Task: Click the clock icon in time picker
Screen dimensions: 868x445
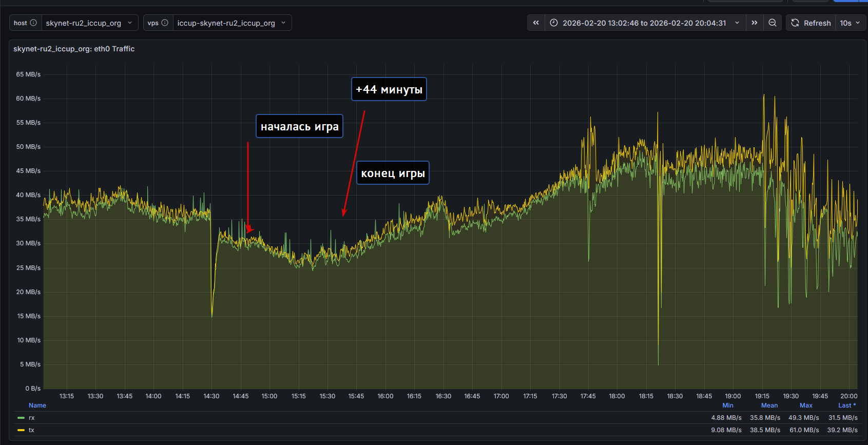Action: click(x=553, y=23)
